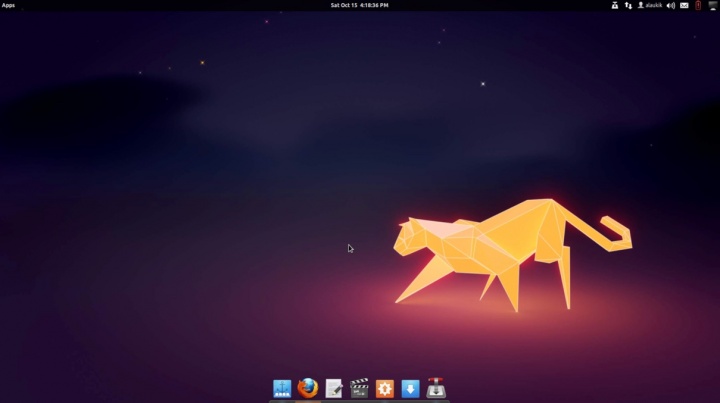This screenshot has height=403, width=720.
Task: Click the date and time display
Action: pos(359,5)
